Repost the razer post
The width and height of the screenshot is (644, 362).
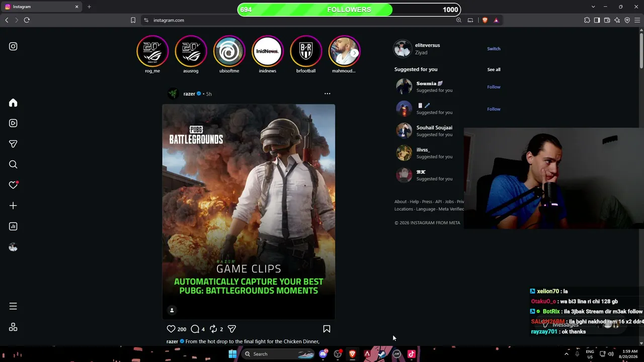(x=213, y=329)
